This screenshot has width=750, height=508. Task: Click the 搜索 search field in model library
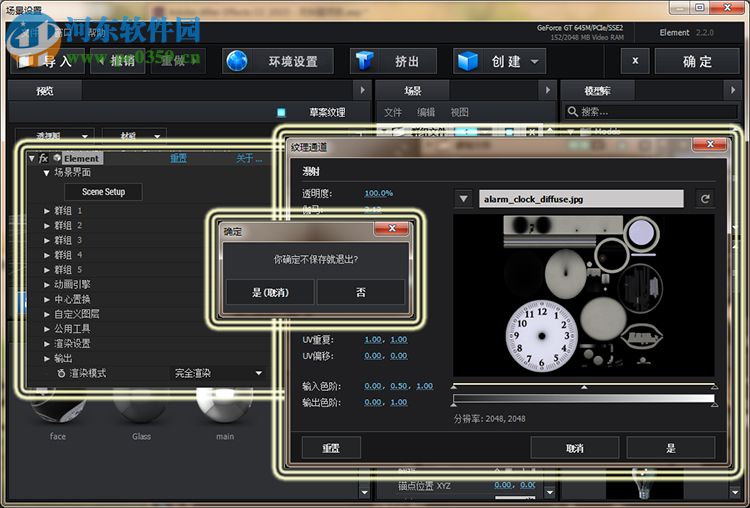pos(651,112)
